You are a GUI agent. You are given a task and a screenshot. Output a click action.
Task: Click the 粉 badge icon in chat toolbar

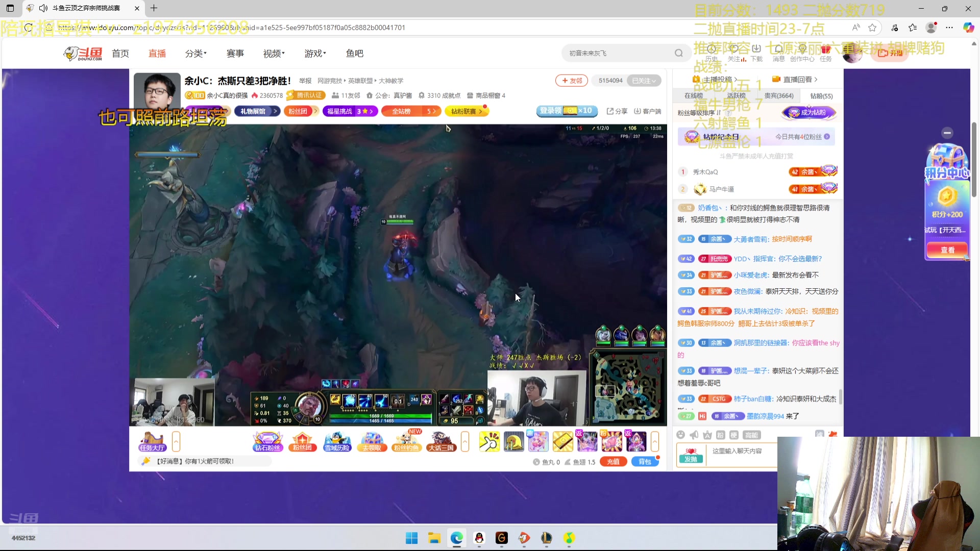[x=720, y=435]
